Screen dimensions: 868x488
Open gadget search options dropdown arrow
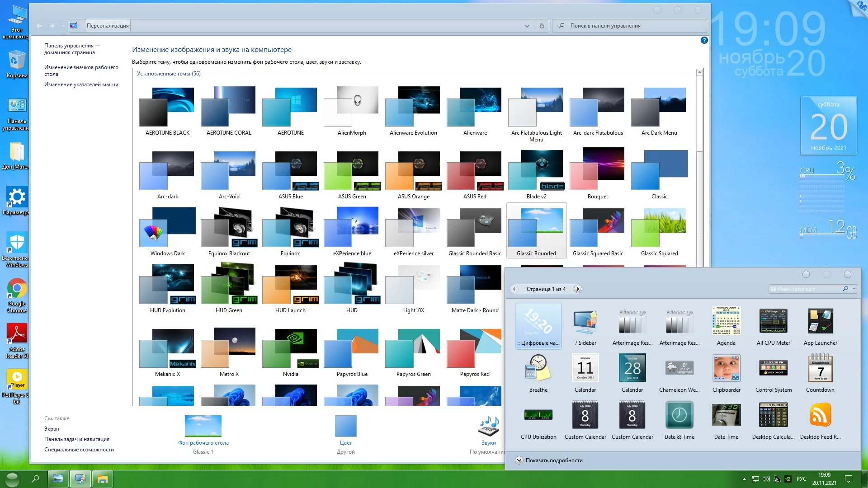coord(854,289)
